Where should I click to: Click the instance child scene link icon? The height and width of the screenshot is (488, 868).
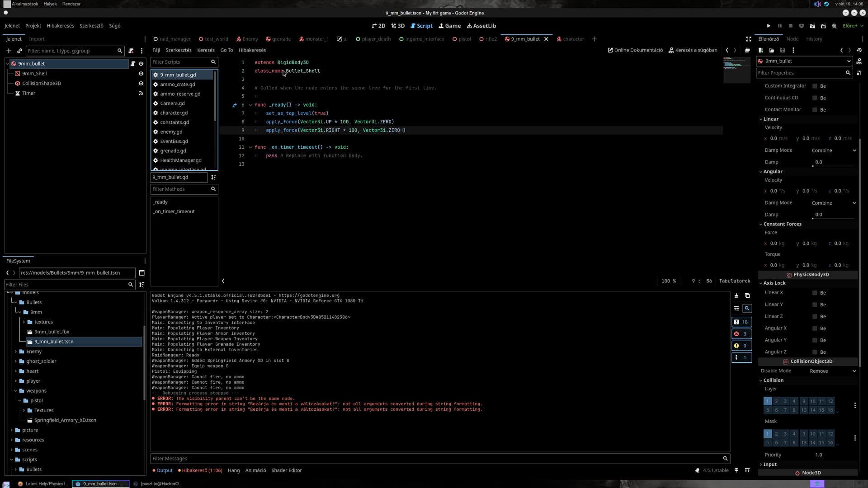click(x=19, y=51)
